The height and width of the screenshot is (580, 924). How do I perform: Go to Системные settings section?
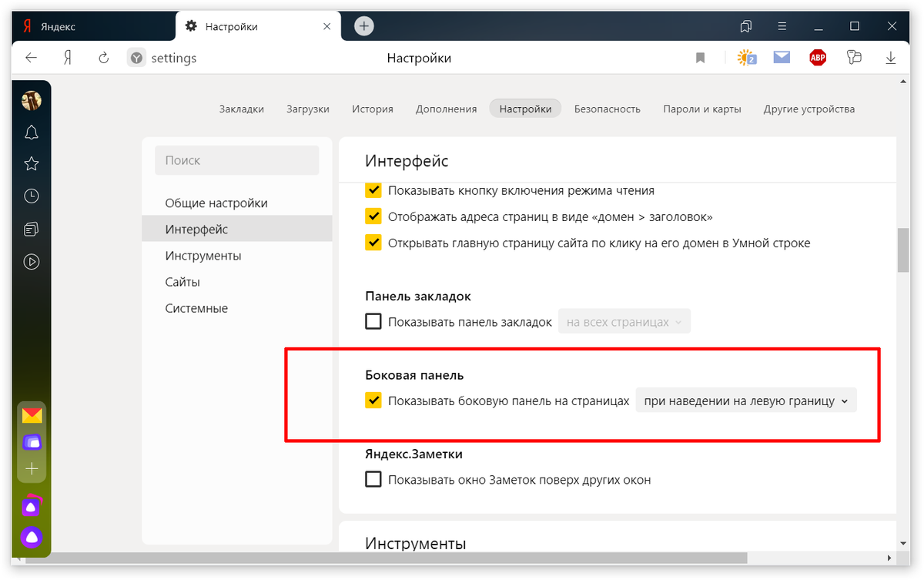[236, 308]
